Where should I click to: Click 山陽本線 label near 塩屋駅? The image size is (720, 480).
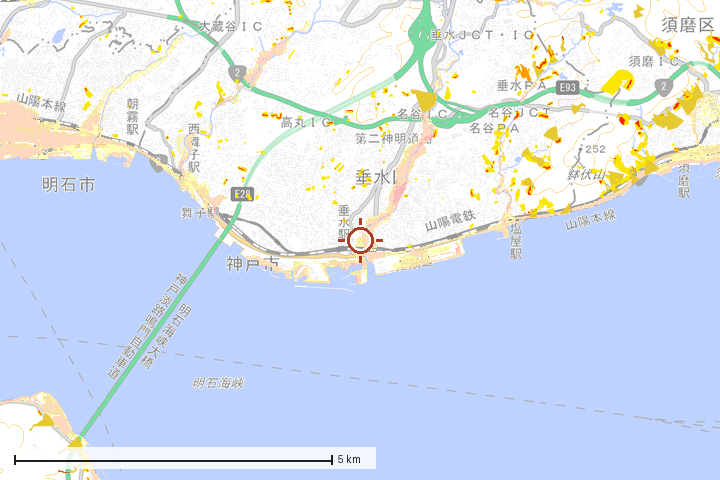point(590,220)
